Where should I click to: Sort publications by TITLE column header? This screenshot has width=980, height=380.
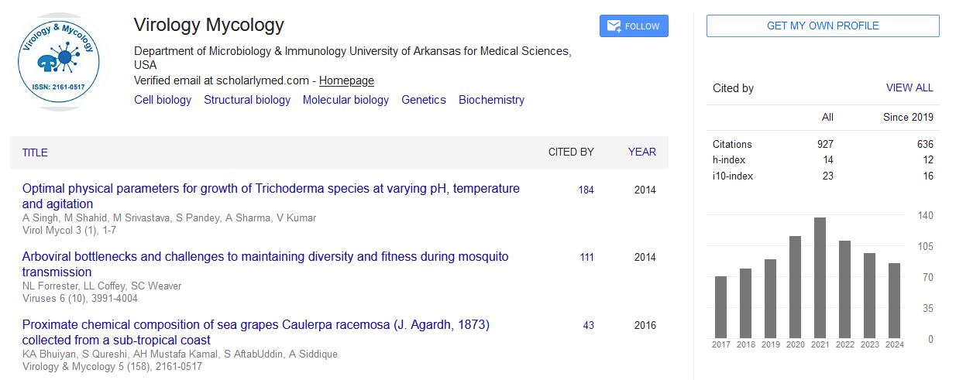[x=35, y=152]
